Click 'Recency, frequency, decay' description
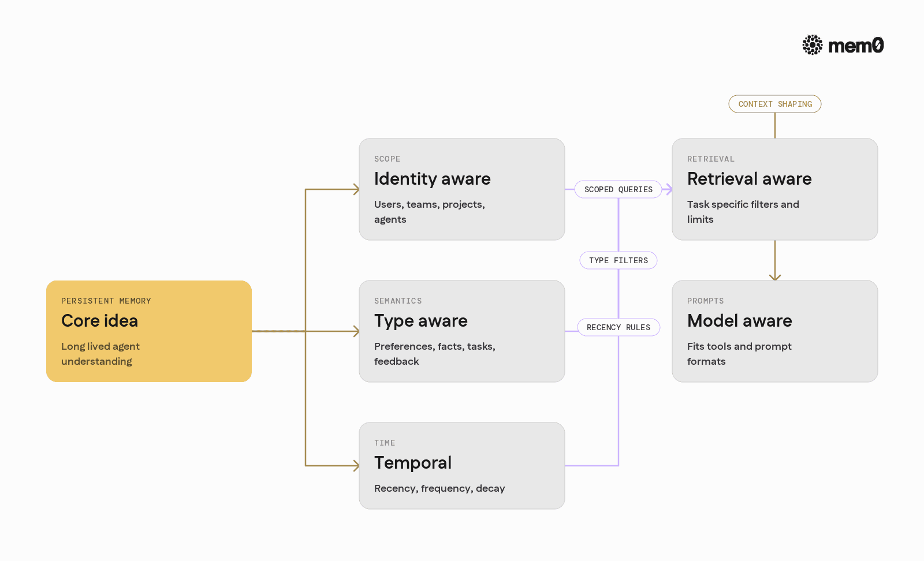Screen dimensions: 924x561 (439, 488)
